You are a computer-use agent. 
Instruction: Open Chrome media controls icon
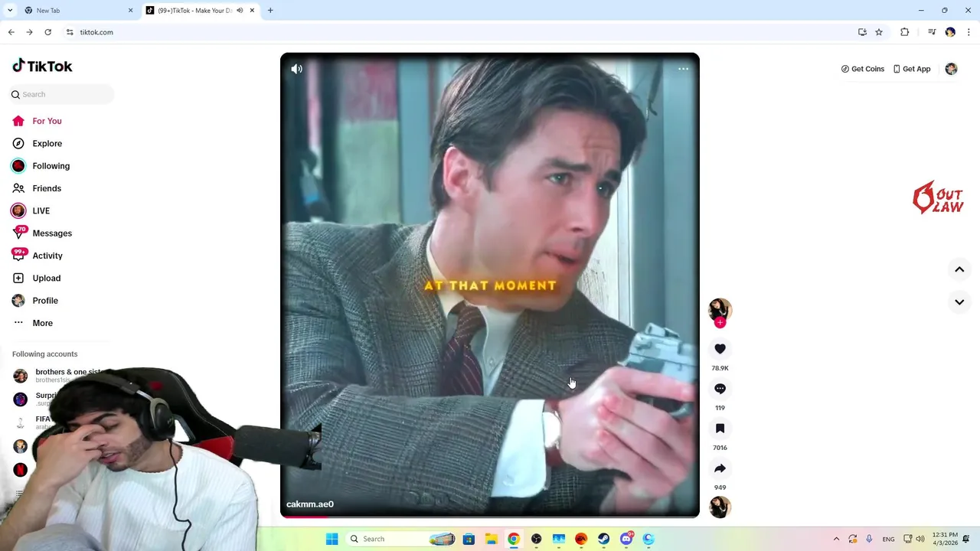coord(932,32)
